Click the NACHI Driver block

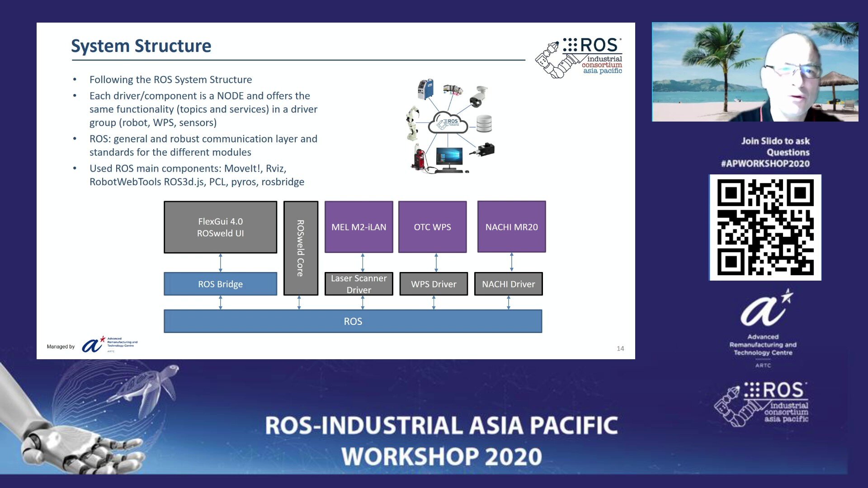click(509, 284)
